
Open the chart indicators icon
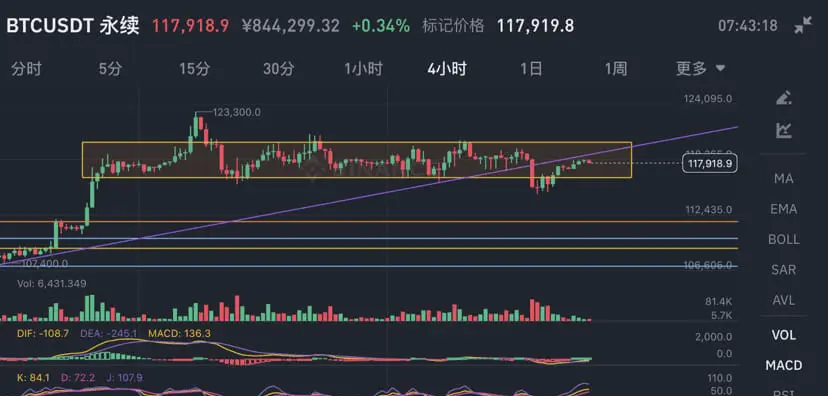coord(784,130)
